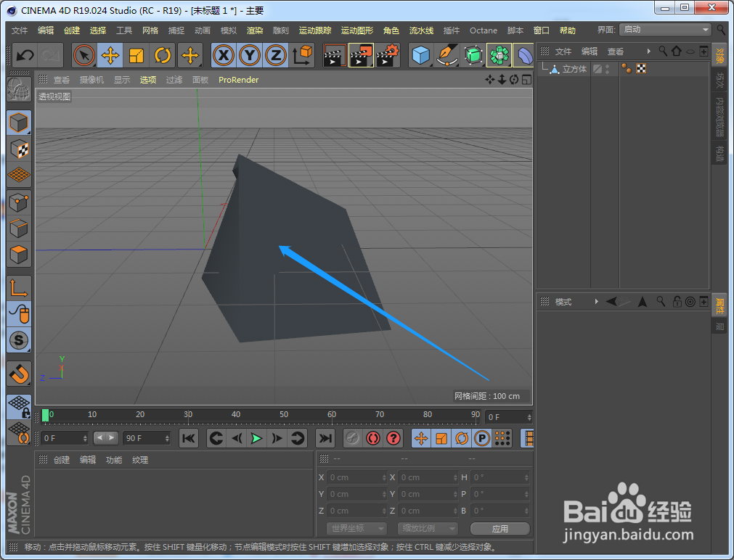Toggle the X axis lock
The image size is (734, 560).
[224, 56]
